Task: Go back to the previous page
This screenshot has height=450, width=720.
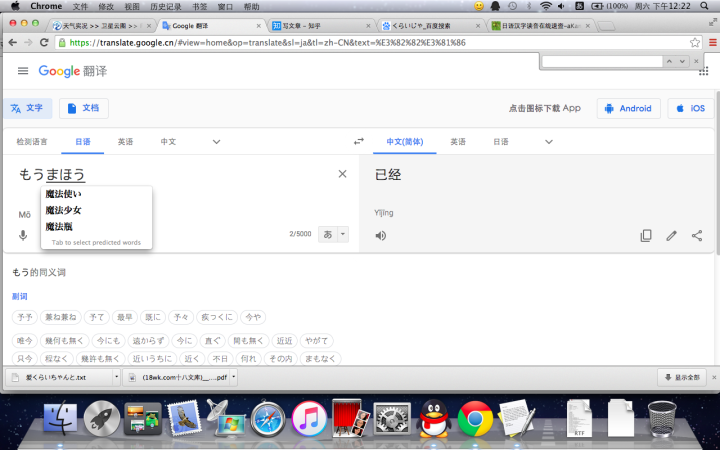Action: coord(13,43)
